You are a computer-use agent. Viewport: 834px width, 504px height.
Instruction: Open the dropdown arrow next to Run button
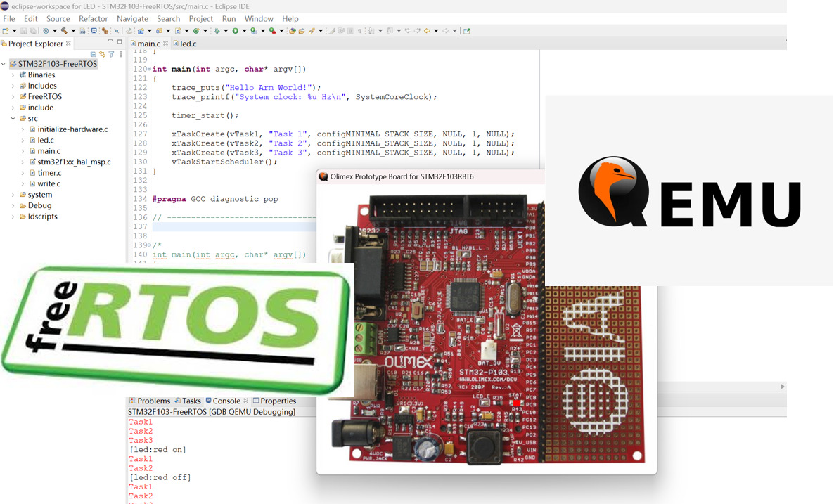tap(245, 31)
